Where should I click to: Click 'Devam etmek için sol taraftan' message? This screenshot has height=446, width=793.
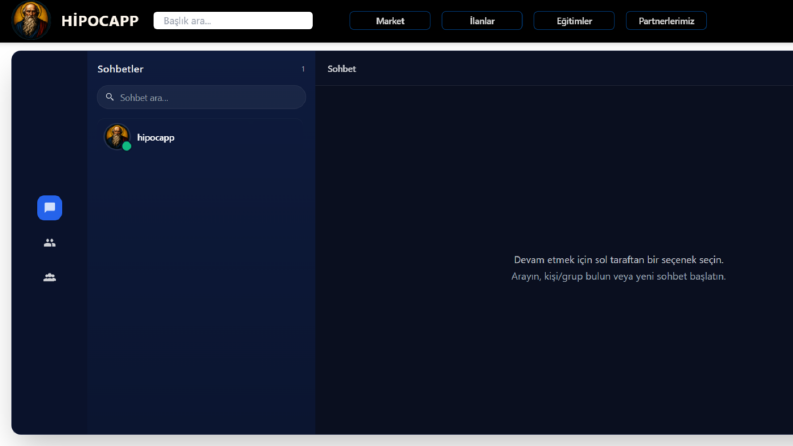pyautogui.click(x=619, y=259)
